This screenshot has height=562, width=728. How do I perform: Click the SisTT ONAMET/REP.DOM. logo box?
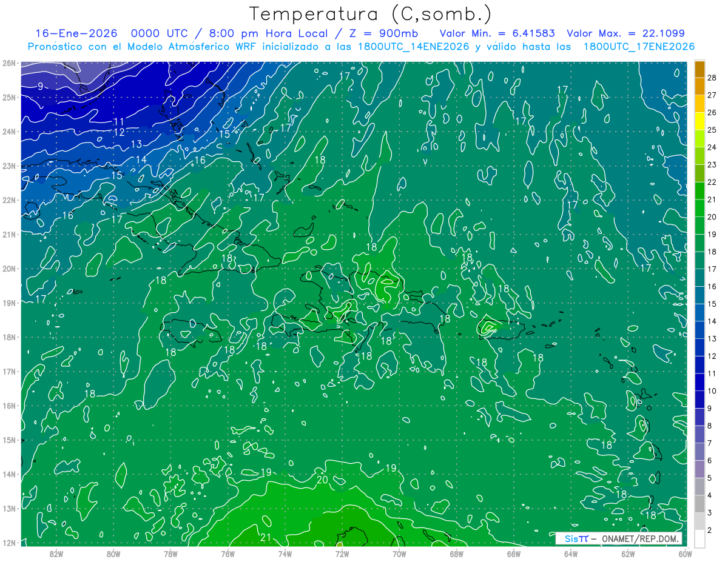click(619, 538)
